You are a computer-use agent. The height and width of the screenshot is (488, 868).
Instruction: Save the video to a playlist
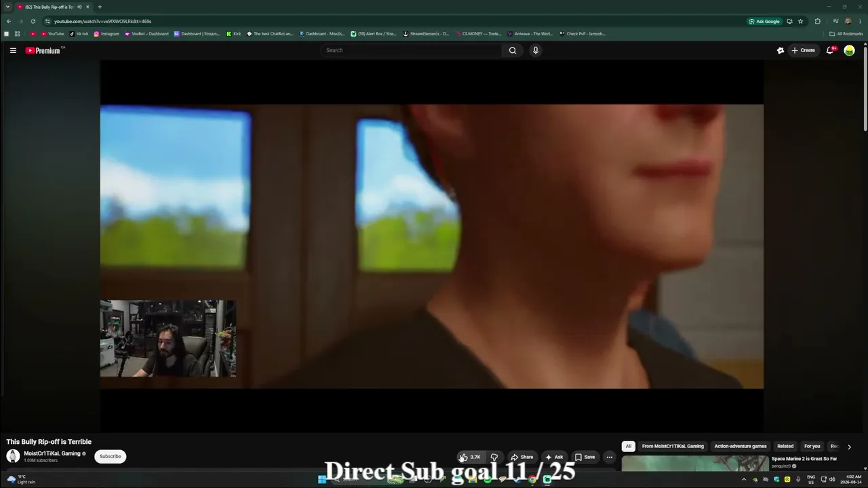(585, 457)
